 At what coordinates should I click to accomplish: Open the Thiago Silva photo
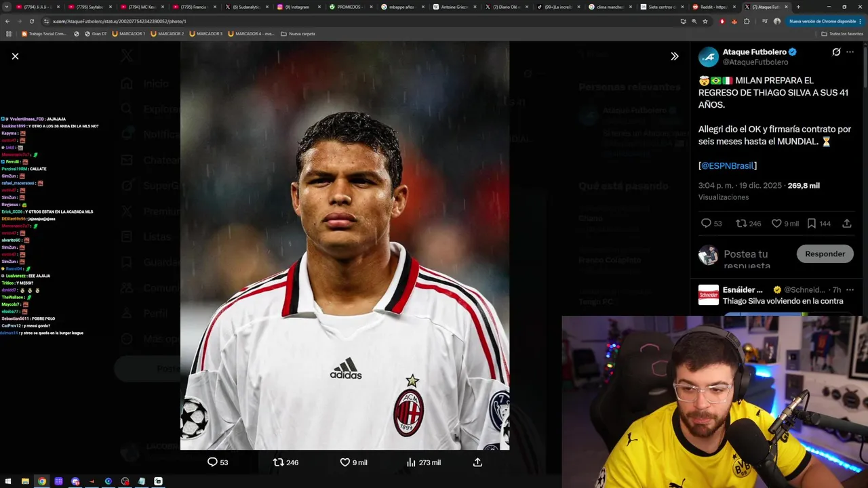[x=344, y=245]
